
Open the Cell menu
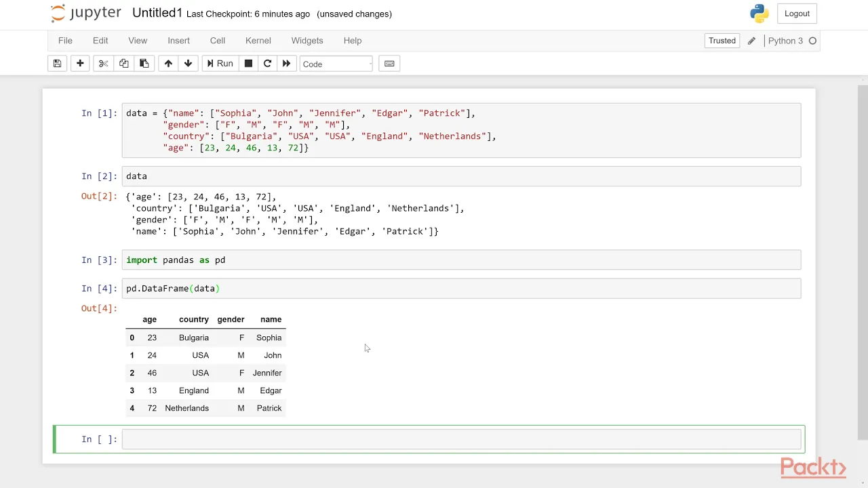coord(218,41)
